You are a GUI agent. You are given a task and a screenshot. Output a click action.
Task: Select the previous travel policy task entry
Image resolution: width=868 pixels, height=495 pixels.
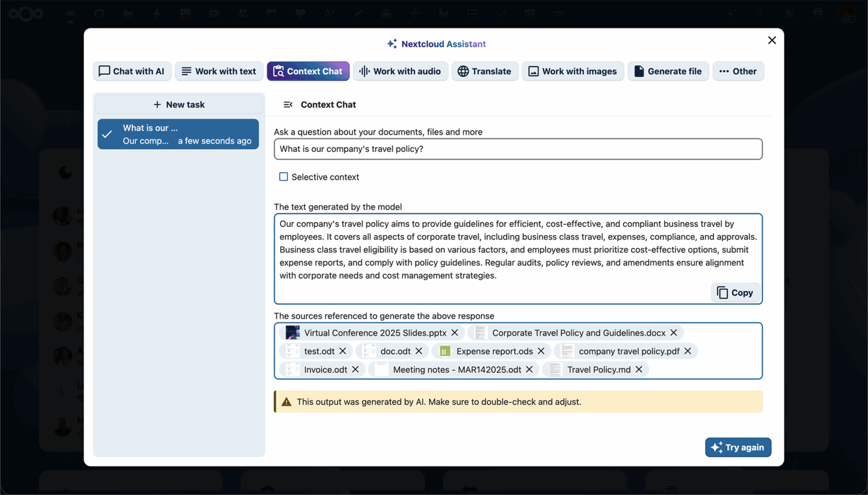[178, 134]
